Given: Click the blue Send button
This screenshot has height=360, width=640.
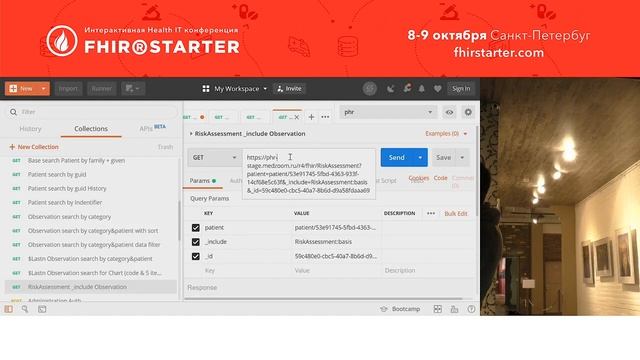Looking at the screenshot, I should point(397,158).
